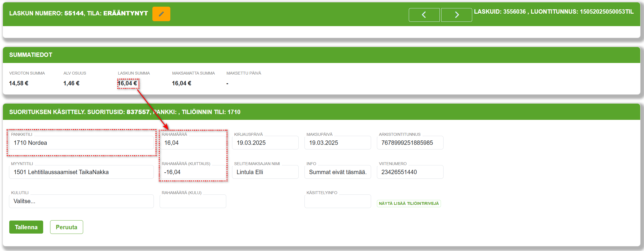Click the Info field with Summat eivät täsmää
The image size is (644, 251).
click(338, 172)
